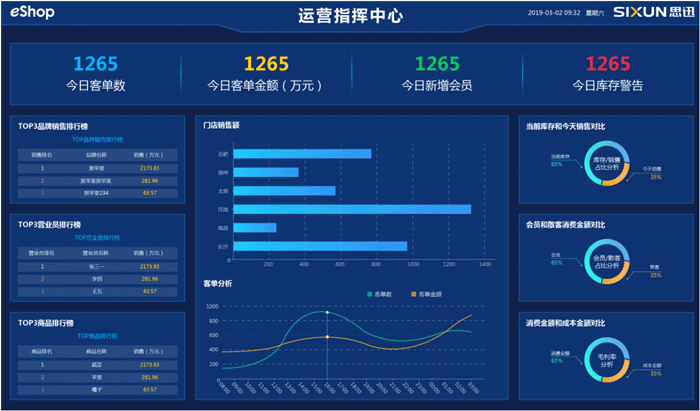The width and height of the screenshot is (700, 411).
Task: Click the 运营指挥中心 page title
Action: [x=349, y=16]
